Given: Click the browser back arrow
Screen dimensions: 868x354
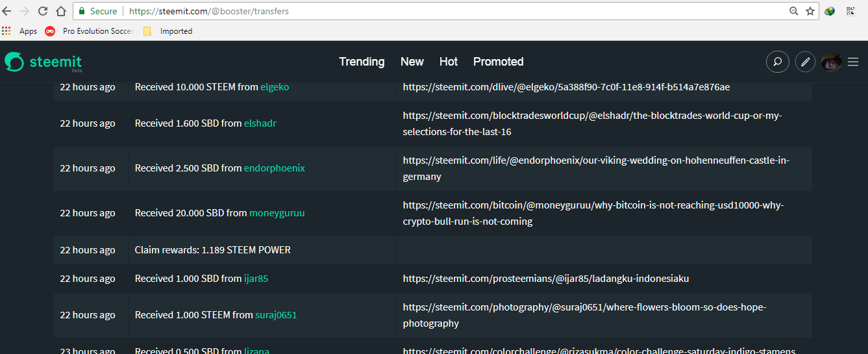Looking at the screenshot, I should 7,11.
